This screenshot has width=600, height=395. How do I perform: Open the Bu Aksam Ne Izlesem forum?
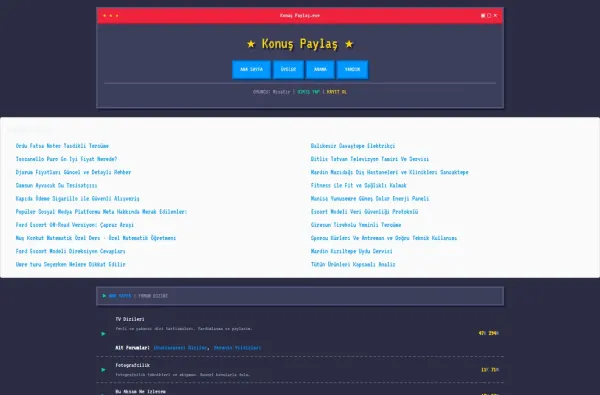coord(141,392)
